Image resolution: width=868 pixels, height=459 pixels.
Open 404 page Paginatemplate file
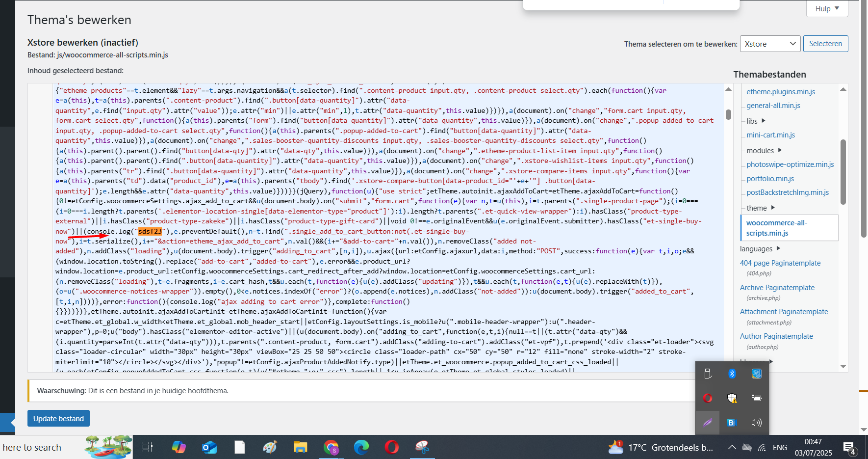pyautogui.click(x=780, y=263)
